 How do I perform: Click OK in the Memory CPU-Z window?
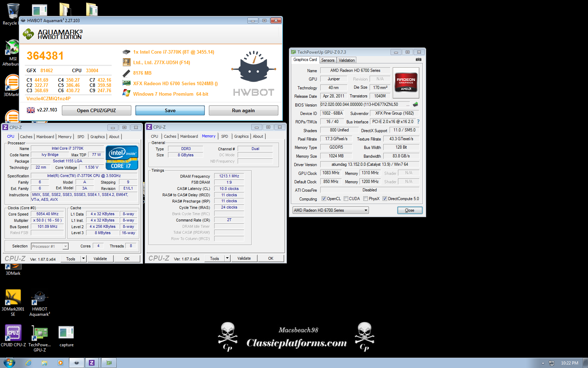coord(271,258)
